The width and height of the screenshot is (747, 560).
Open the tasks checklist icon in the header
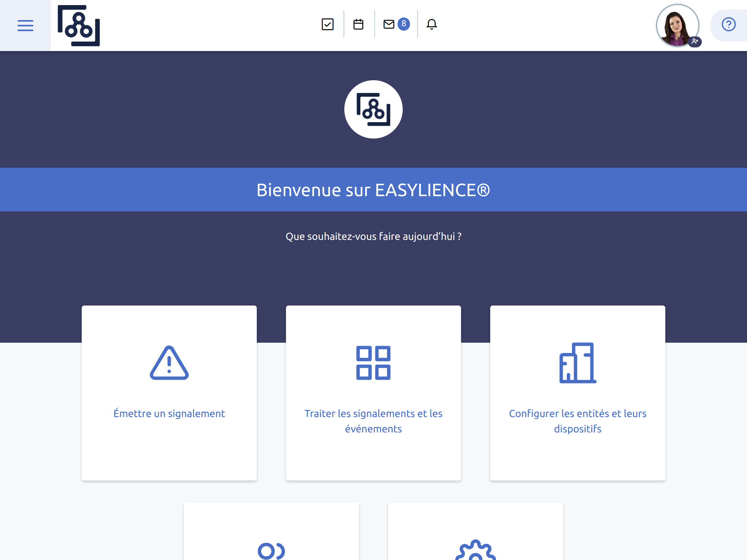(327, 24)
